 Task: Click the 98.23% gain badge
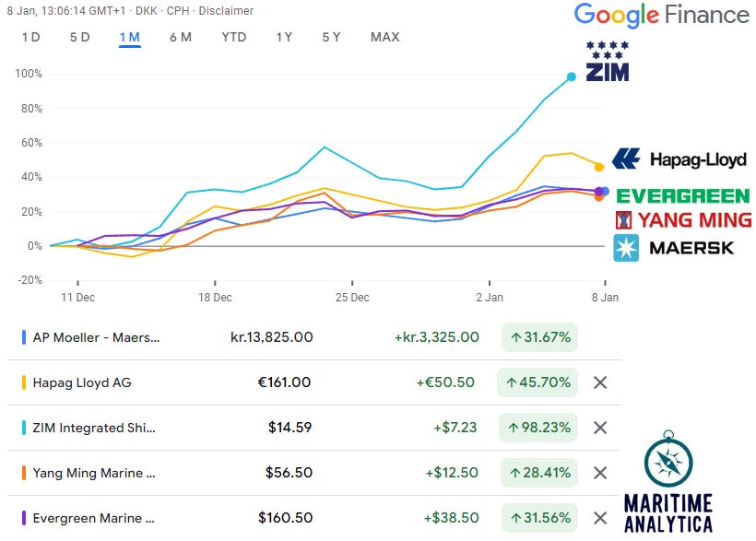(x=538, y=428)
